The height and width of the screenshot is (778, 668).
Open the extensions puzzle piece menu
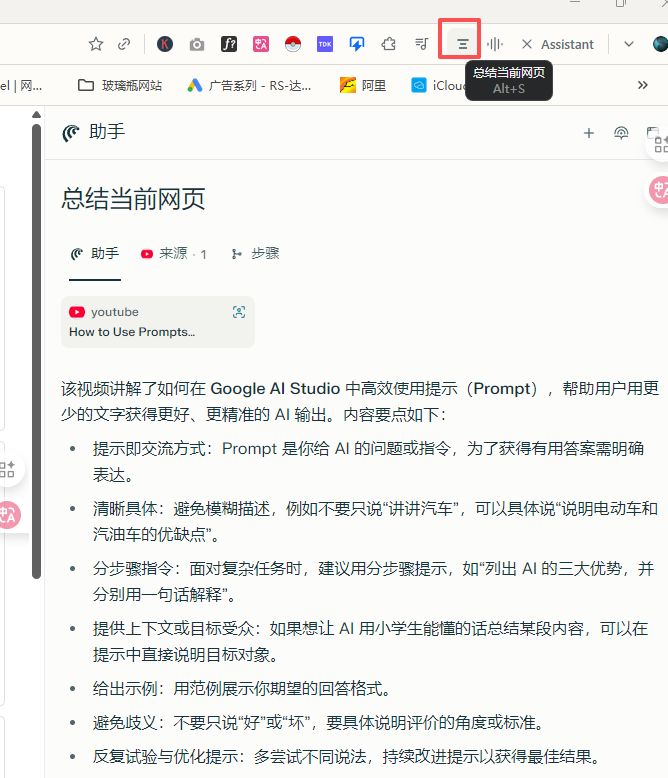[x=389, y=44]
